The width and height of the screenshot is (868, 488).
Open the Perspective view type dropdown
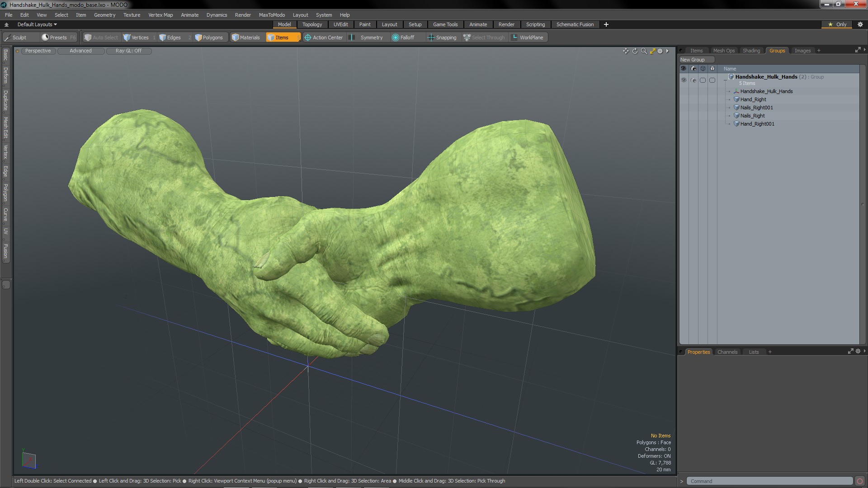38,51
